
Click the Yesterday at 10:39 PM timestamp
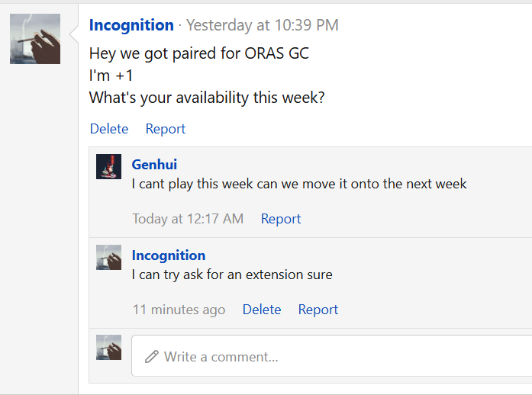click(263, 25)
